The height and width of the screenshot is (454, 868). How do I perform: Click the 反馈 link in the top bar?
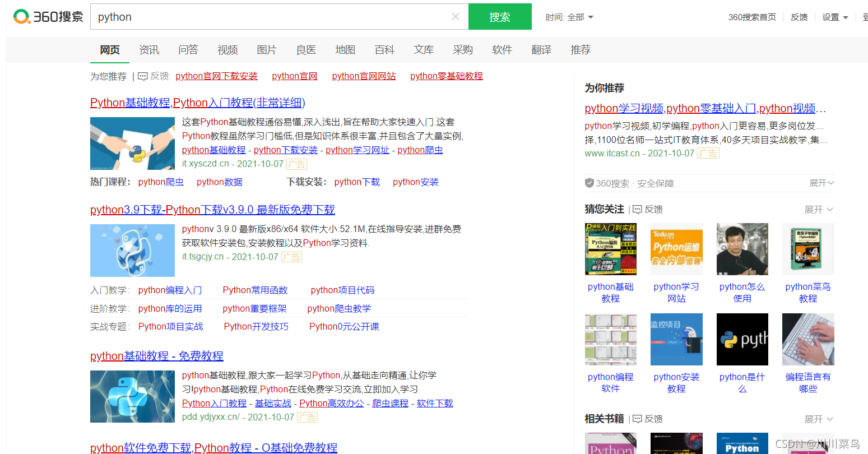click(799, 17)
